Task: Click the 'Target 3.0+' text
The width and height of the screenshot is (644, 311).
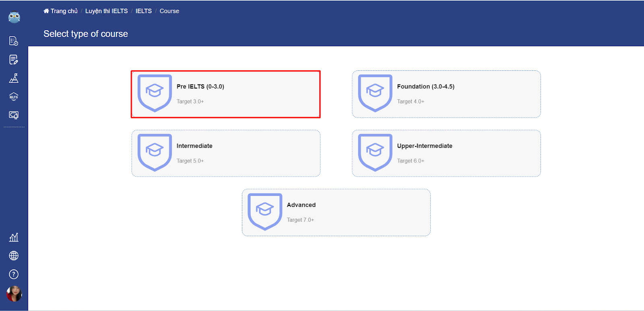Action: 190,101
